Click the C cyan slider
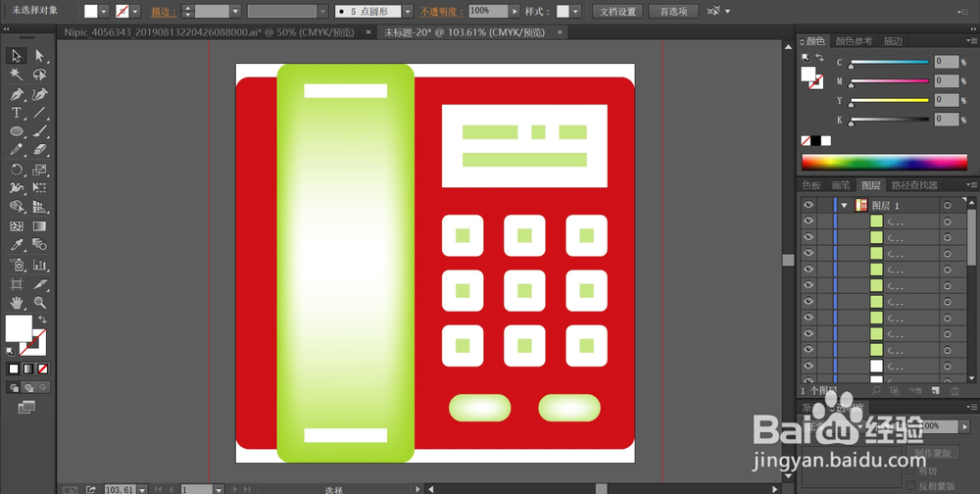 889,62
